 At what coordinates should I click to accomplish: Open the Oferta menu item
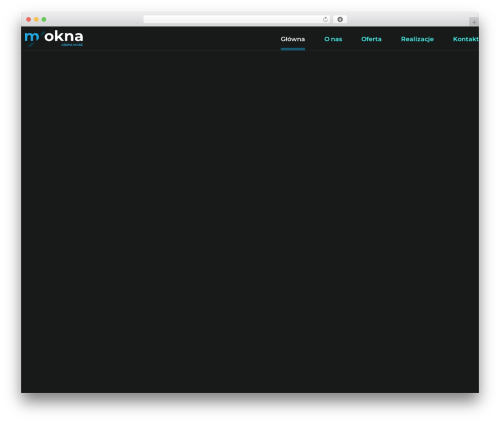371,39
